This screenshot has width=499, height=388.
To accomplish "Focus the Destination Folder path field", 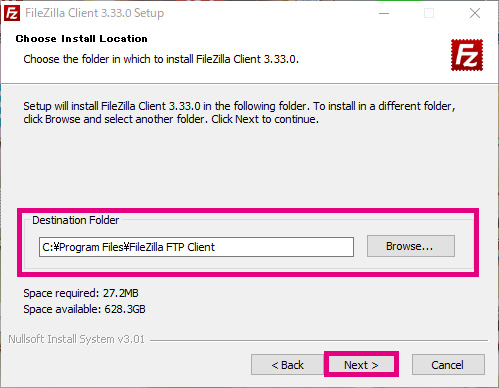I will pyautogui.click(x=196, y=247).
